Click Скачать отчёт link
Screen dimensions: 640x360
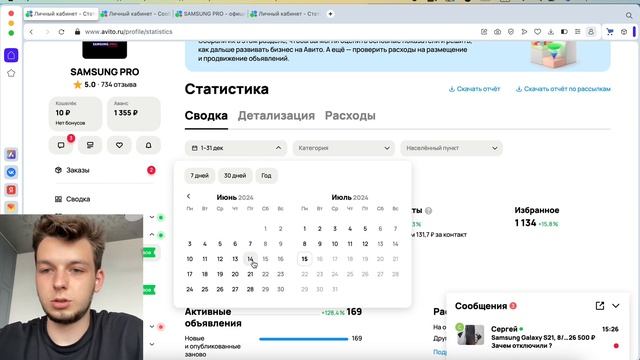(474, 89)
